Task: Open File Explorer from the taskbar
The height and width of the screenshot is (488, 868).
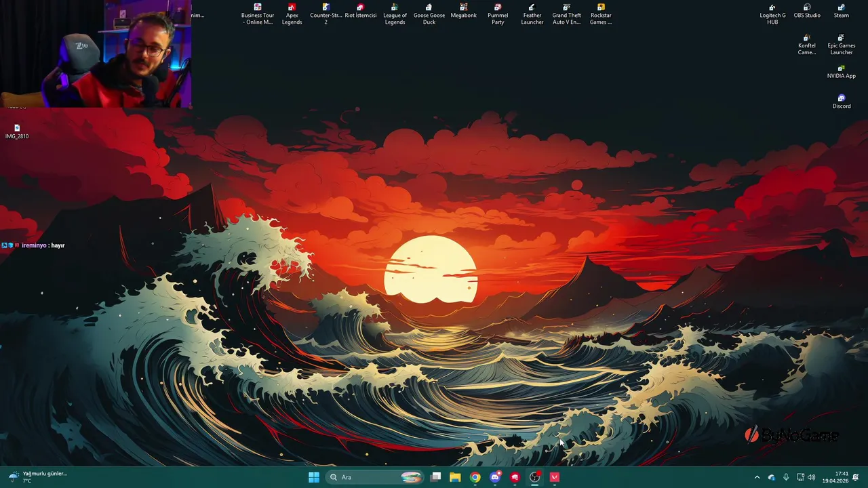Action: point(456,477)
